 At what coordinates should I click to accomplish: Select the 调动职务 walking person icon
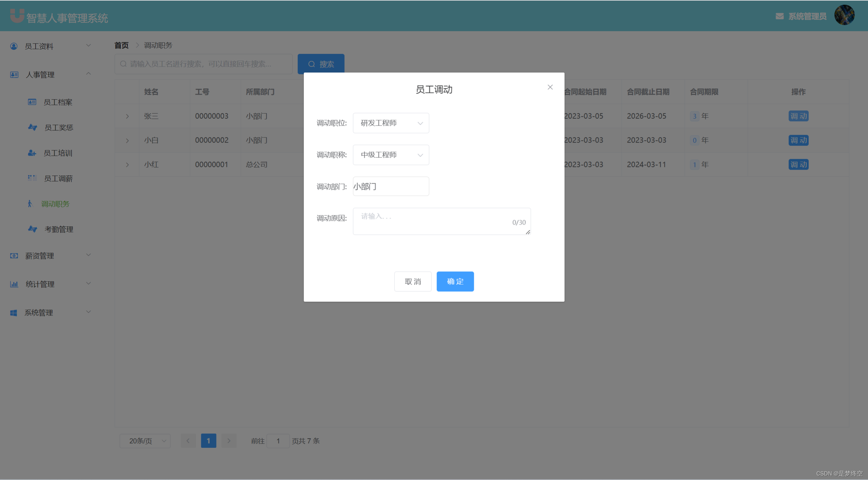31,204
